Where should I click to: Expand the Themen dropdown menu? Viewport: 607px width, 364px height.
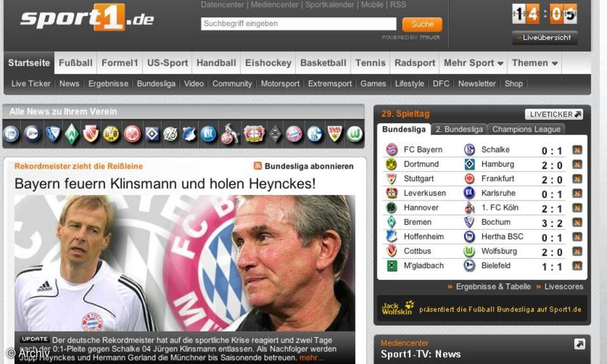click(535, 63)
